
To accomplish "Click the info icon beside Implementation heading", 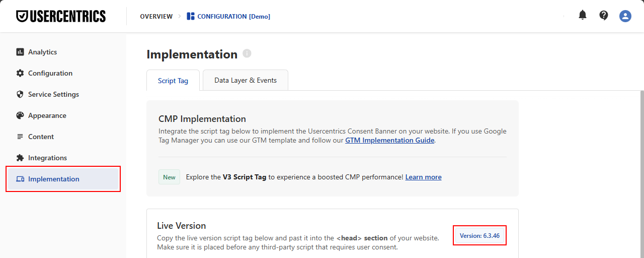I will [247, 53].
